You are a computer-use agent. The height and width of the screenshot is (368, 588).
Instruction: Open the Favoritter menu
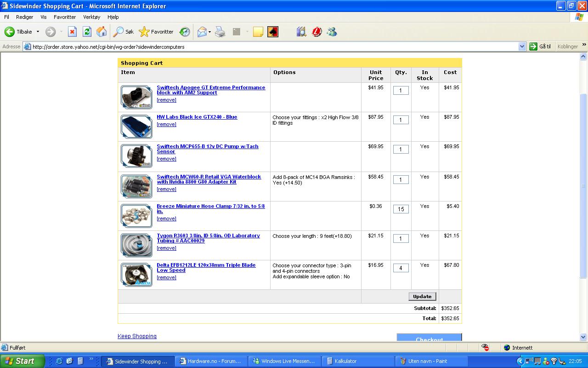click(x=65, y=17)
